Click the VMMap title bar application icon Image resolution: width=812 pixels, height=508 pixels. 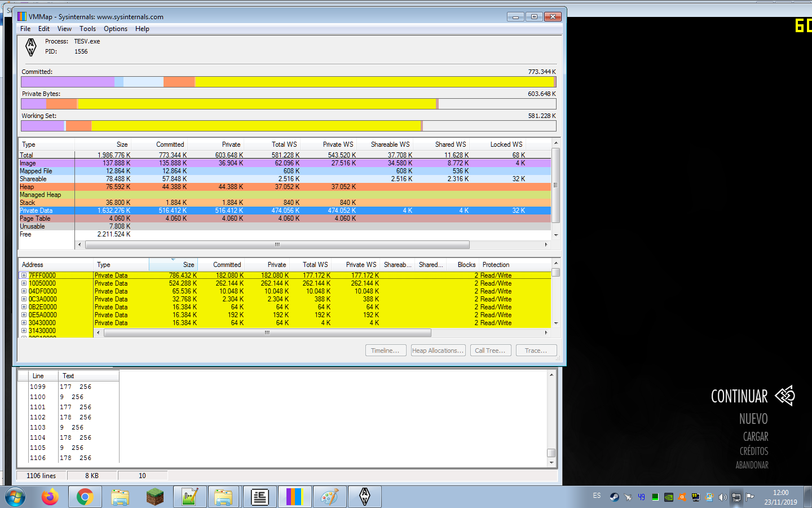(x=22, y=16)
